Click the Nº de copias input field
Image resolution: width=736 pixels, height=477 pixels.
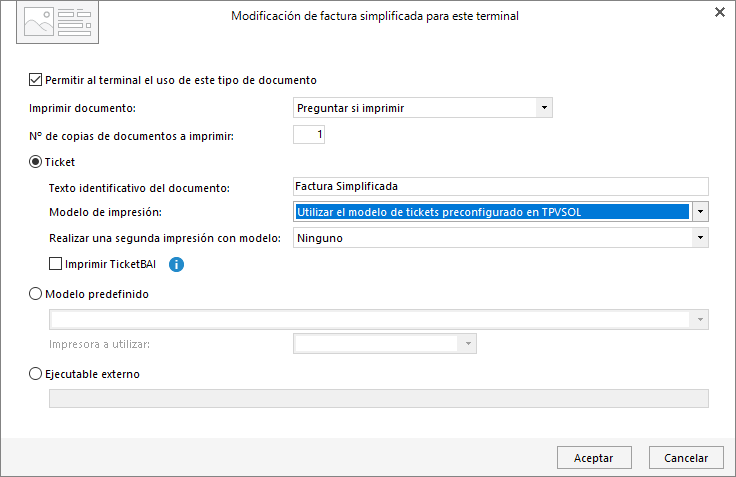[x=309, y=135]
